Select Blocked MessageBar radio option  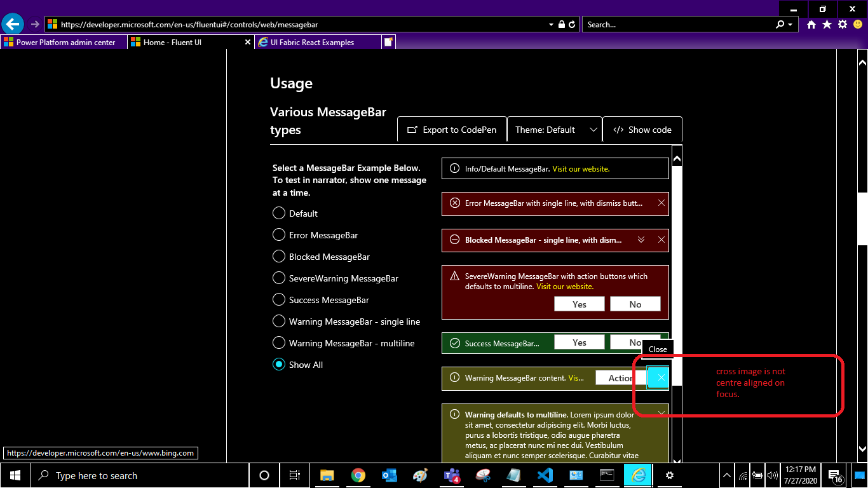(x=278, y=256)
